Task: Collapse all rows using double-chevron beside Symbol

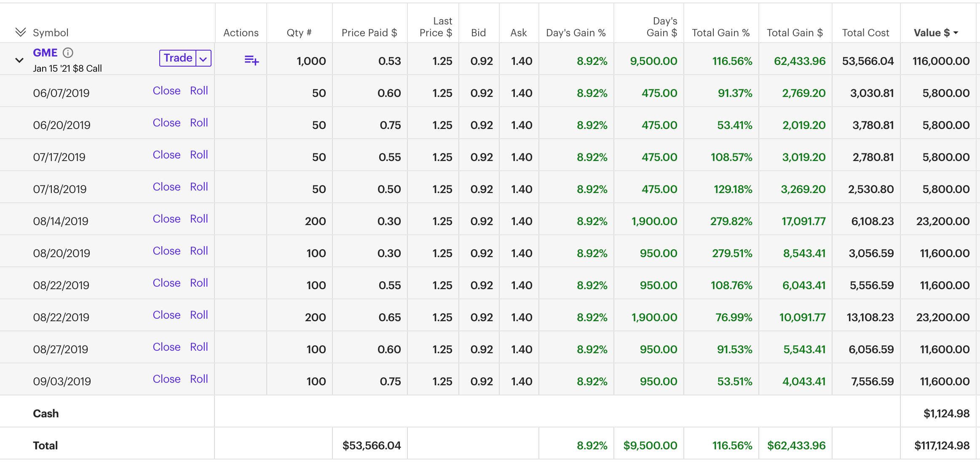Action: tap(20, 32)
